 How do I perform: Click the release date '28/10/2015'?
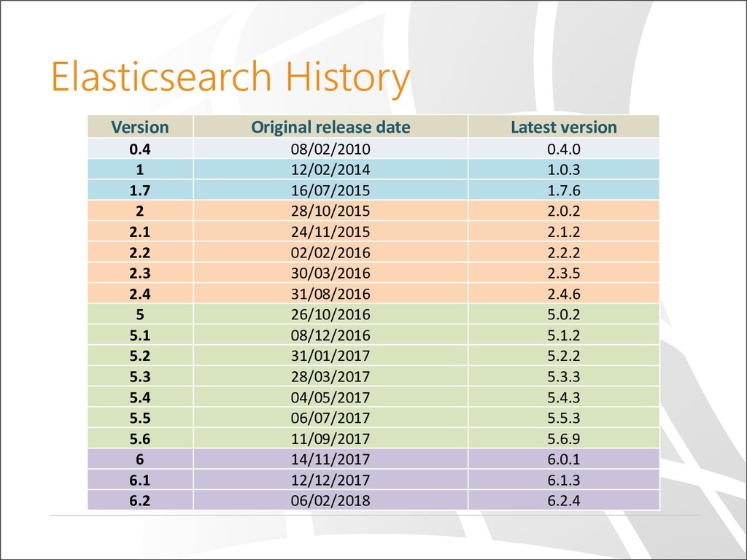(330, 211)
